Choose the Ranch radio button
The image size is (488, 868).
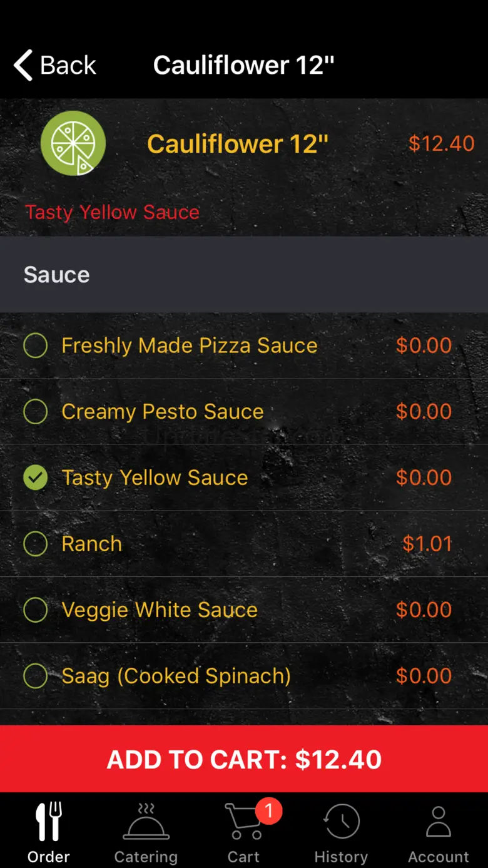click(36, 544)
